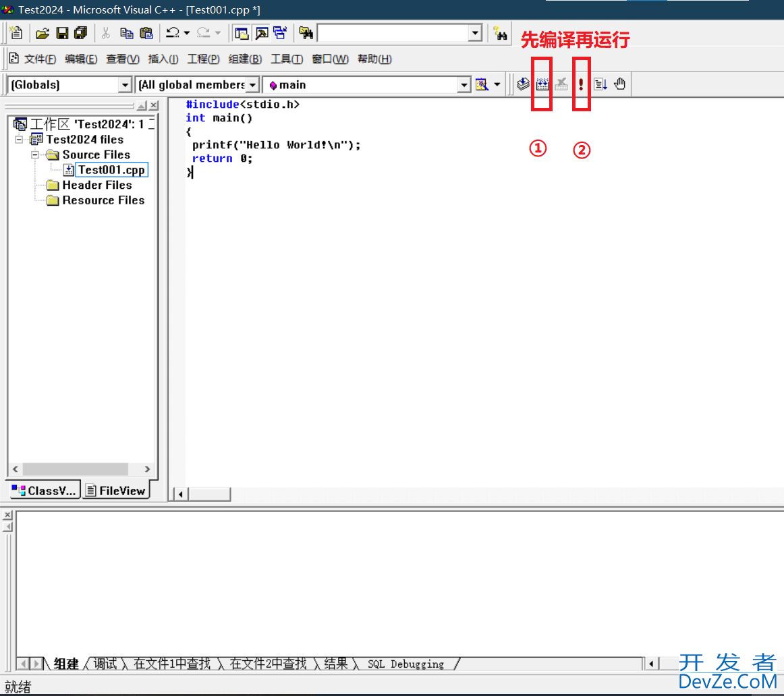The width and height of the screenshot is (784, 696).
Task: Open the 组建(B) menu
Action: coord(245,59)
